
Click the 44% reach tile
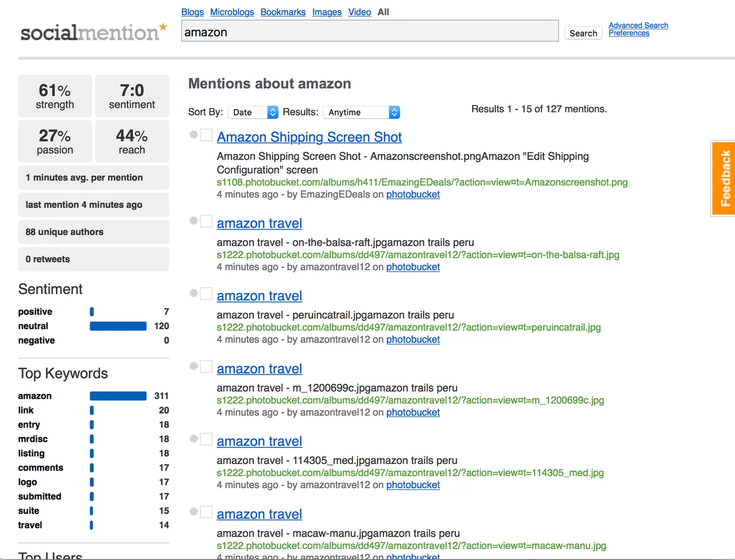point(132,141)
